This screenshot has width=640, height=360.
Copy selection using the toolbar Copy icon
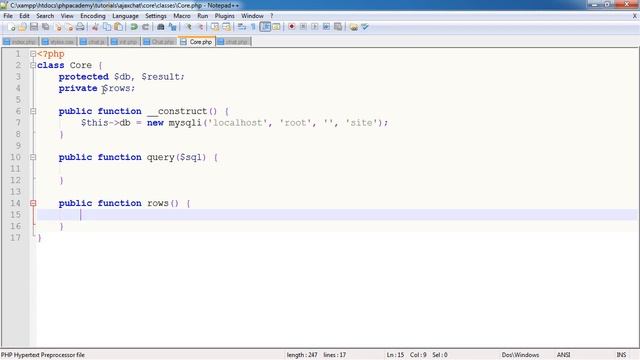(107, 27)
